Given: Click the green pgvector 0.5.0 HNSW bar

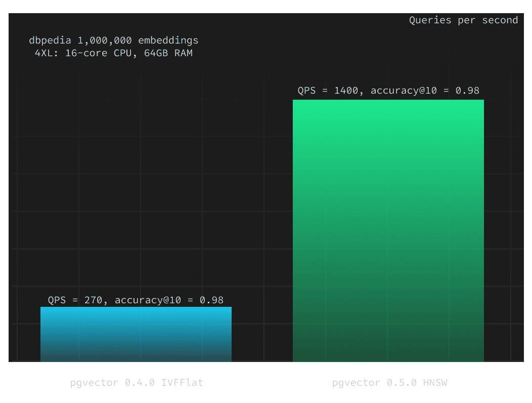Looking at the screenshot, I should 388,231.
